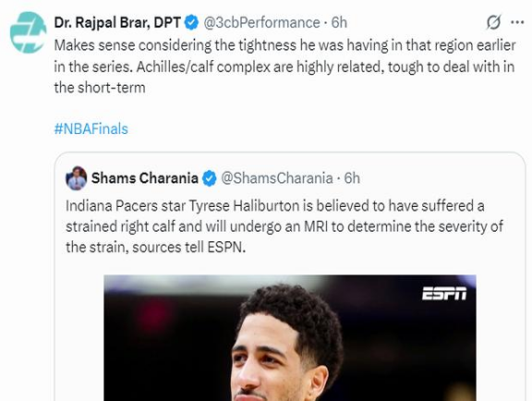
Task: Click the 'Makes sense considering the tightness' line
Action: [285, 45]
